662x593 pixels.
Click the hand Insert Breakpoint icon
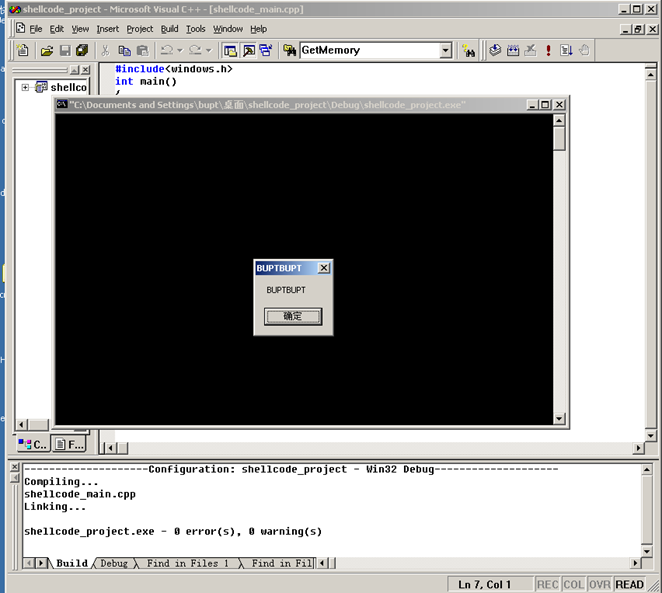584,50
